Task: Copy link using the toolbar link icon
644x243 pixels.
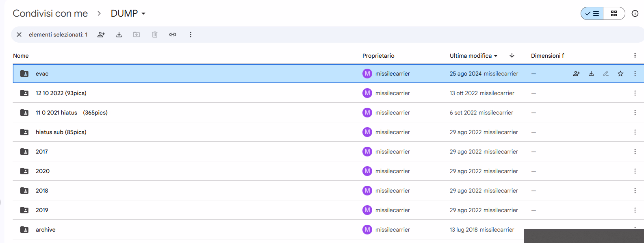Action: 173,35
